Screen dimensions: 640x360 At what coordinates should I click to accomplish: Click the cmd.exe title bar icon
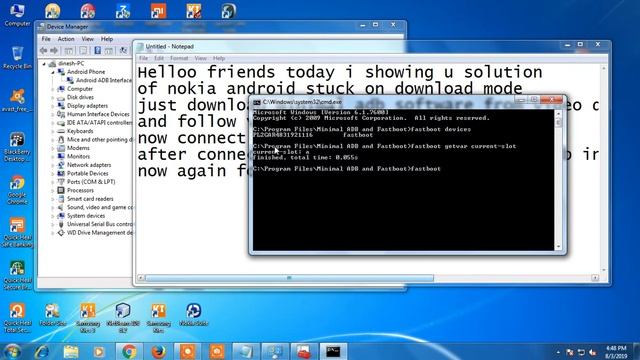257,102
